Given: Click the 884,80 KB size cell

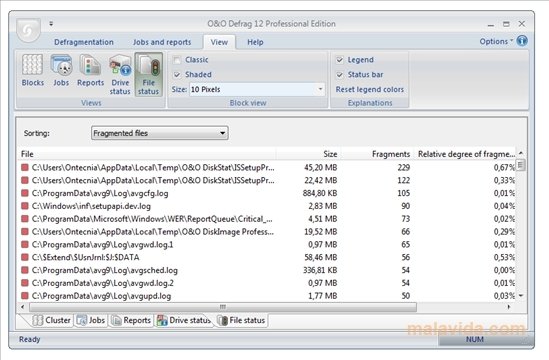Looking at the screenshot, I should (320, 193).
